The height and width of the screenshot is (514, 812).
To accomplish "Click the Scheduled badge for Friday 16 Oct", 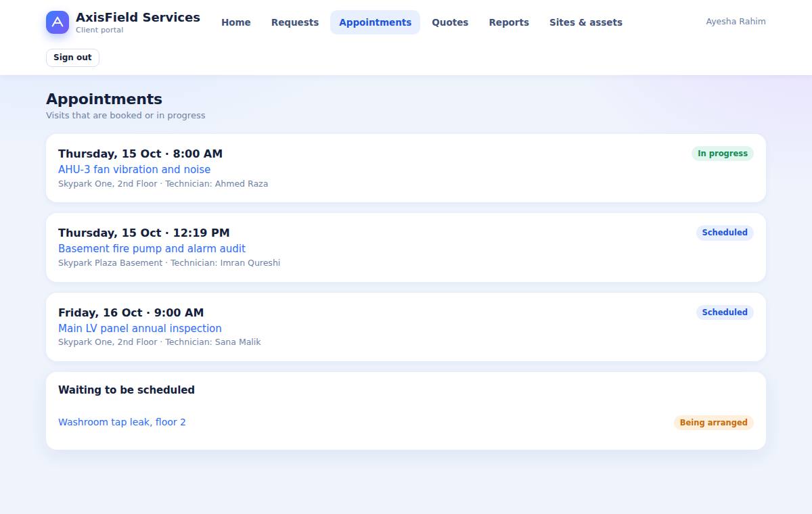I will [725, 312].
